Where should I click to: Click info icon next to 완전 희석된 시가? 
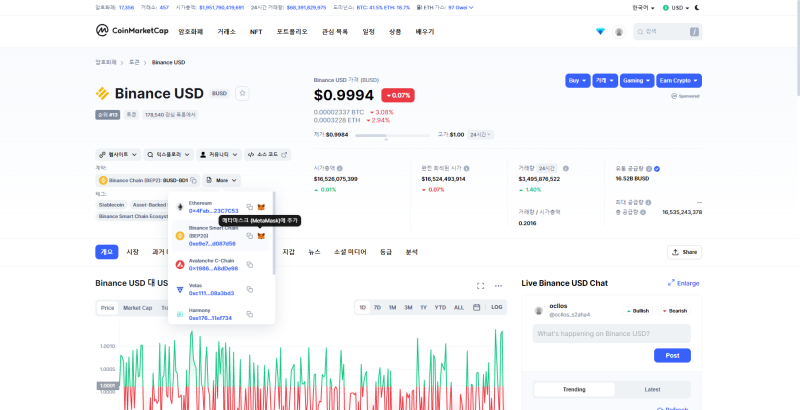[466, 168]
